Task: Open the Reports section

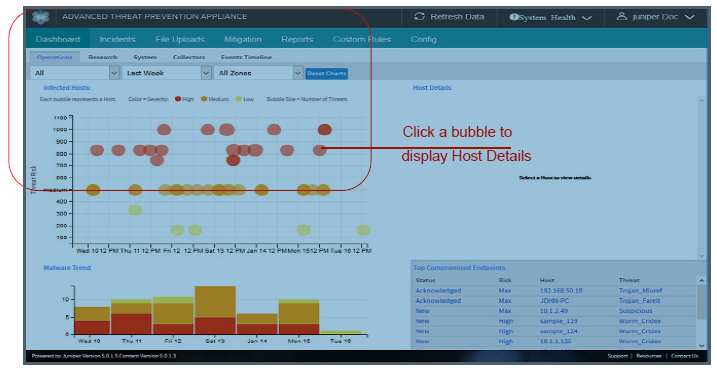Action: tap(297, 39)
